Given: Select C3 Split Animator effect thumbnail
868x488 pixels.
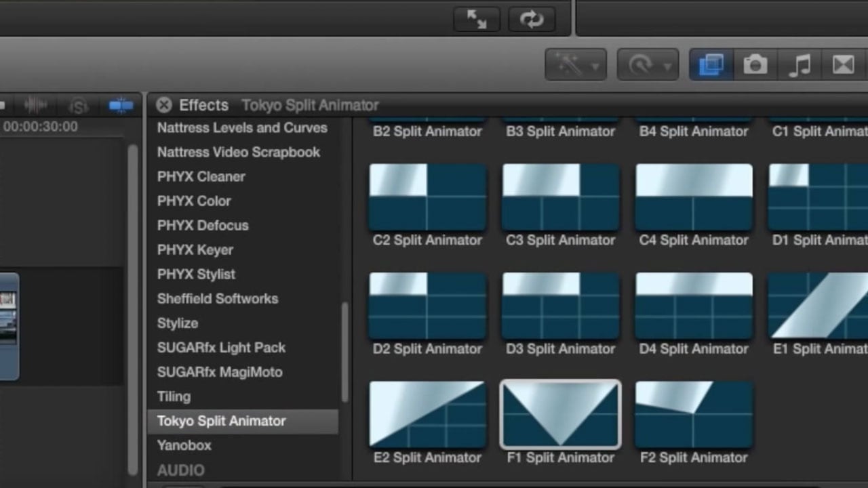Looking at the screenshot, I should click(x=560, y=197).
